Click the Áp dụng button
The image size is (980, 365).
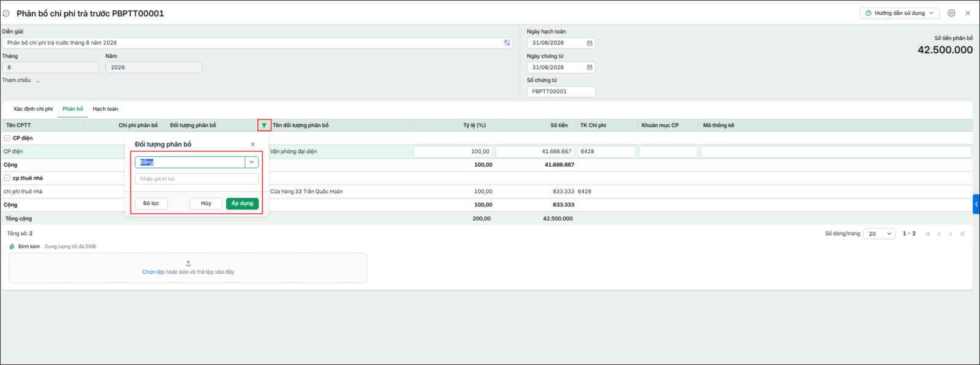pyautogui.click(x=243, y=203)
